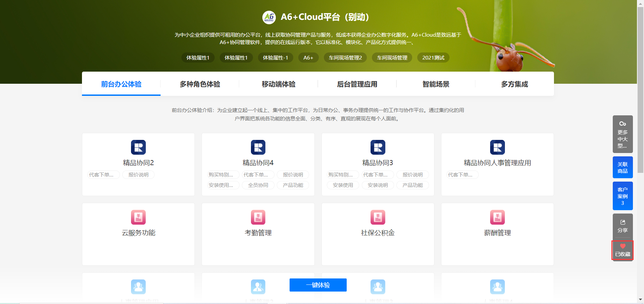Click 报价说明 tag under 精品协同2

coord(138,175)
